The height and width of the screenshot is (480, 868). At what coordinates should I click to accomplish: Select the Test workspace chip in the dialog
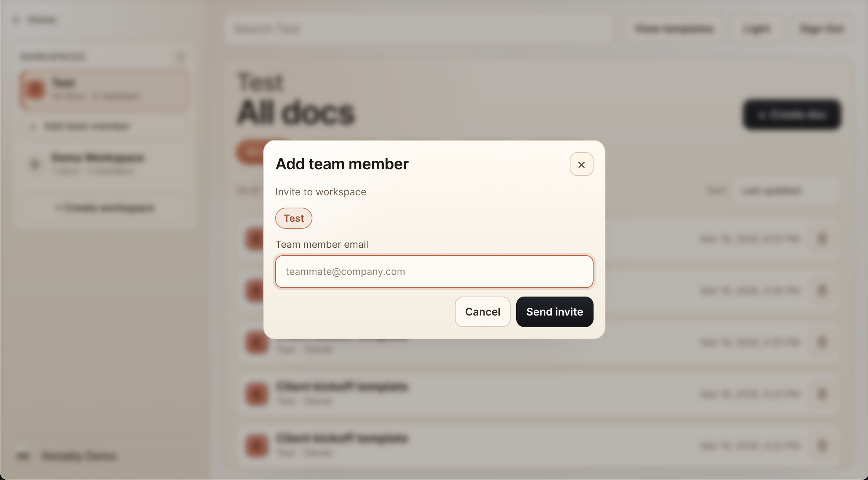[x=293, y=218]
